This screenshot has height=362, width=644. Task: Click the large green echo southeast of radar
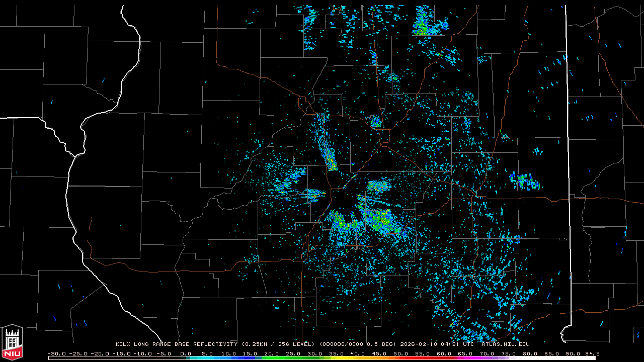(x=380, y=219)
